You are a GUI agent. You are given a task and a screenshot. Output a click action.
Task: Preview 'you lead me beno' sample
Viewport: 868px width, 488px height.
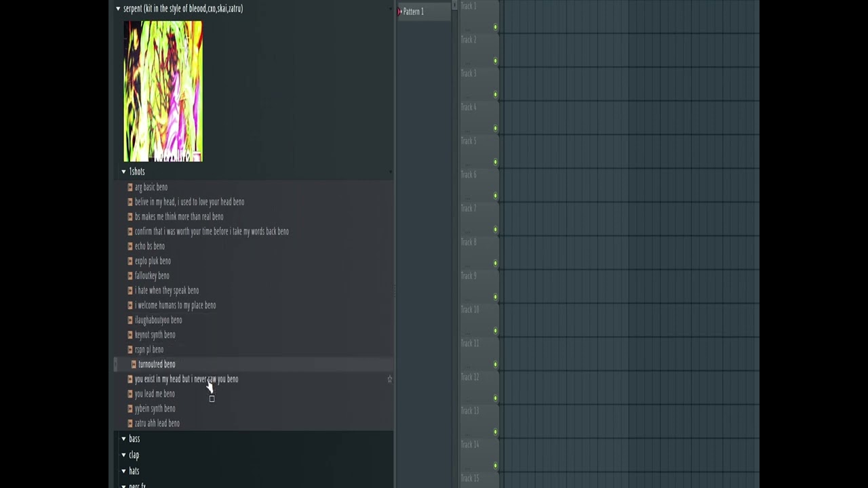point(155,394)
